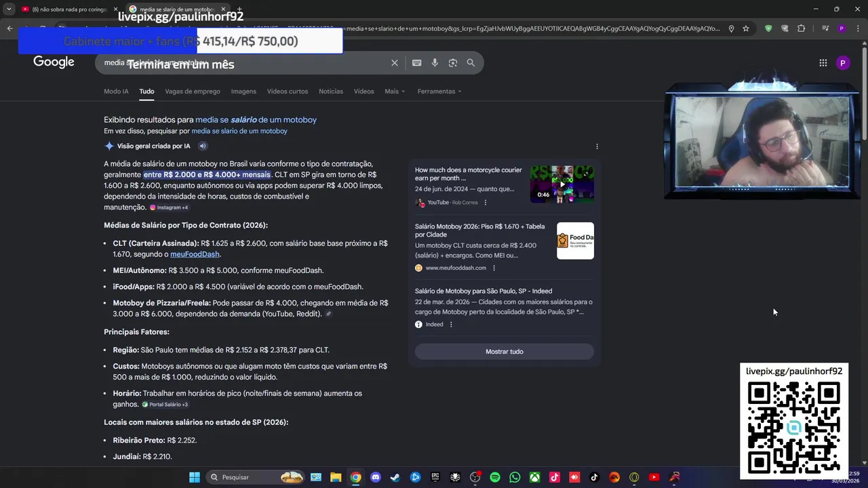The width and height of the screenshot is (868, 488).
Task: Focus the Windows taskbar Pesquisar box
Action: [254, 477]
